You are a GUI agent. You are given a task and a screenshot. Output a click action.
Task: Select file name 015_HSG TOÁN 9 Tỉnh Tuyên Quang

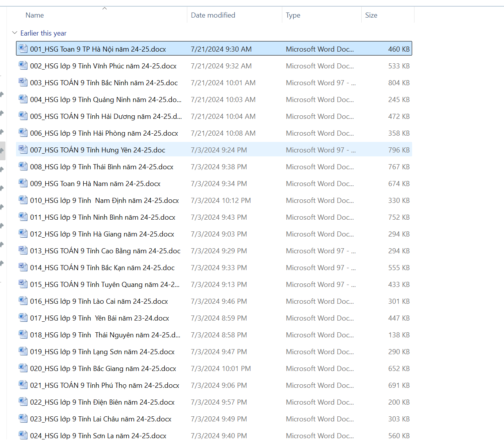click(105, 285)
